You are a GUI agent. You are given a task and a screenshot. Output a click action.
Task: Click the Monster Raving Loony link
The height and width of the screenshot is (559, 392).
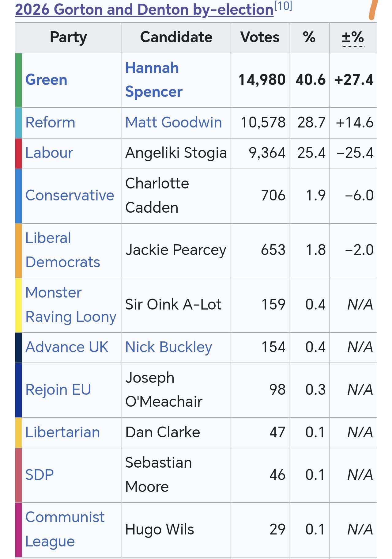[71, 305]
